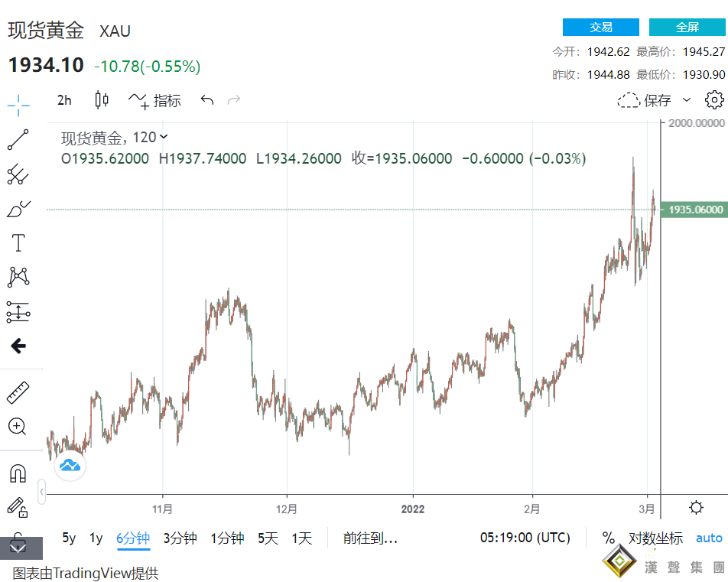
Task: Expand the 现货黄金 legend chevron
Action: [x=164, y=137]
